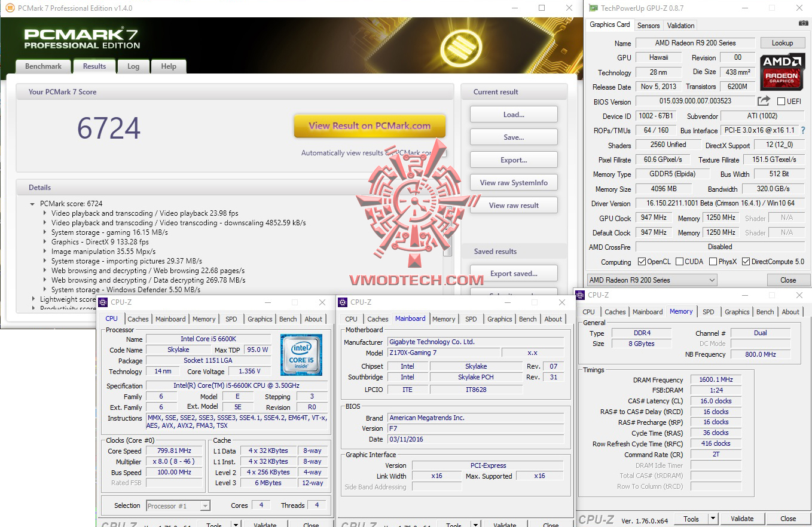Screen dimensions: 812x527
Task: Click the BIOS Version field in GPU-Z
Action: click(695, 102)
